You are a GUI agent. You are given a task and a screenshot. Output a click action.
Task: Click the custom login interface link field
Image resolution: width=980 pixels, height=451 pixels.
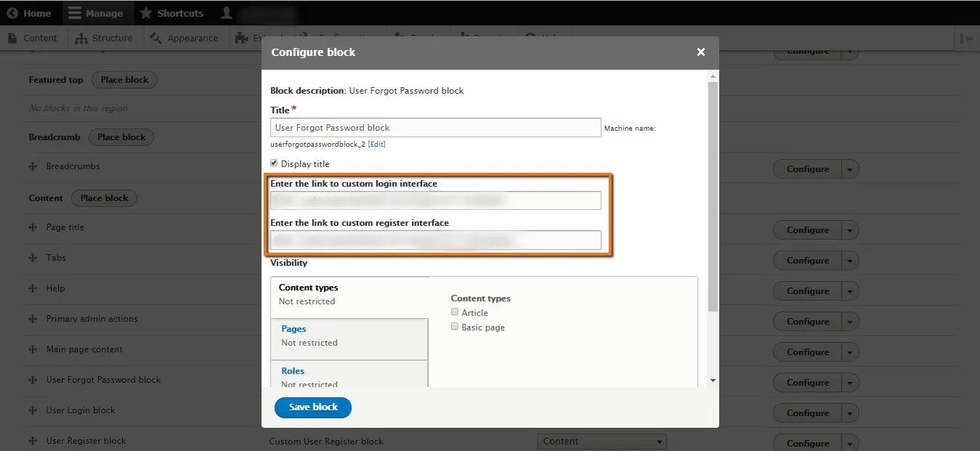point(436,200)
